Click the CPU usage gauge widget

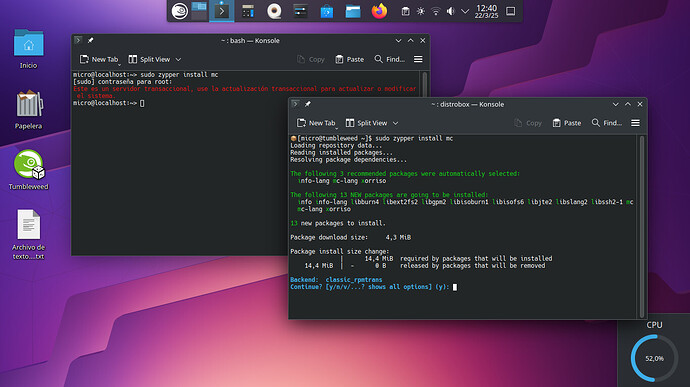[x=654, y=358]
